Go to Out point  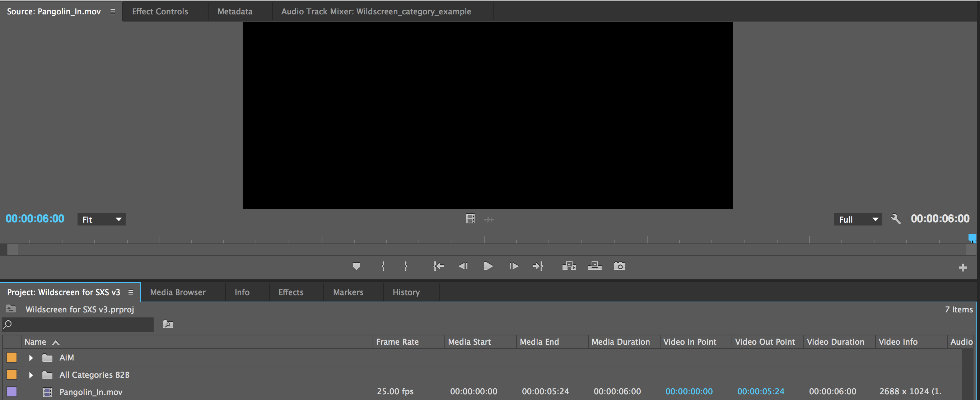point(538,266)
